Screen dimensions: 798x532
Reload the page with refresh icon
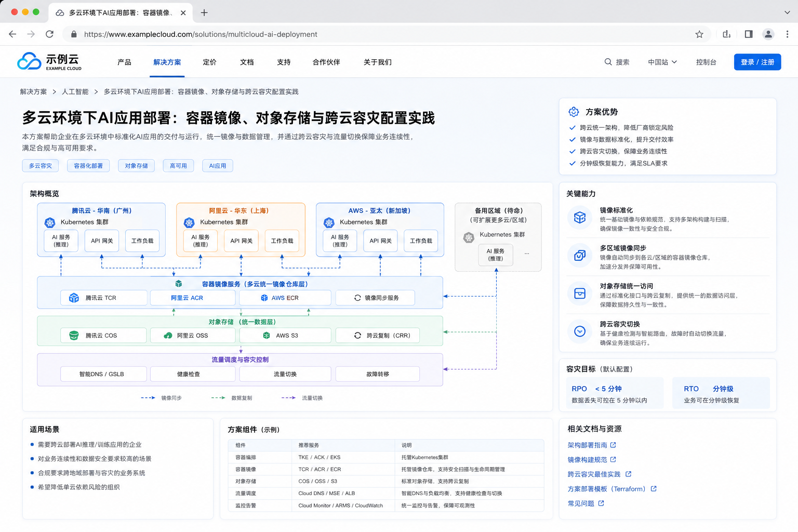coord(49,34)
